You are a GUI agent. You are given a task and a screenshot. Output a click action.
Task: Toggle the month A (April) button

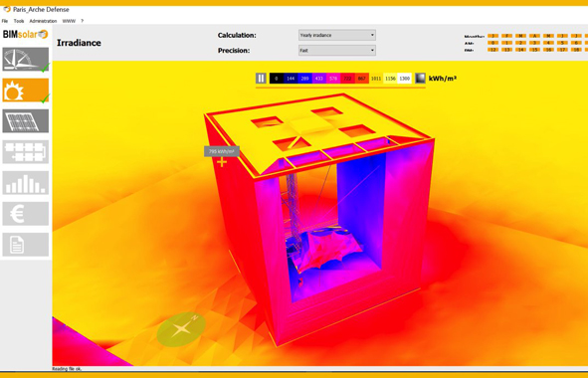click(534, 36)
